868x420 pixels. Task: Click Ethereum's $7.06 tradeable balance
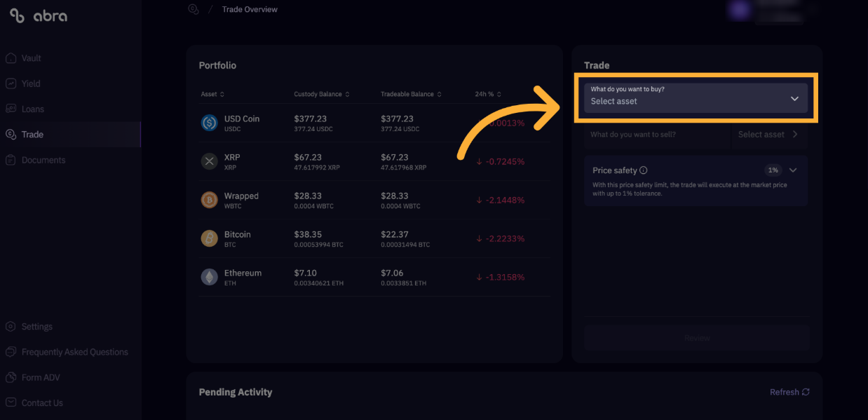392,273
